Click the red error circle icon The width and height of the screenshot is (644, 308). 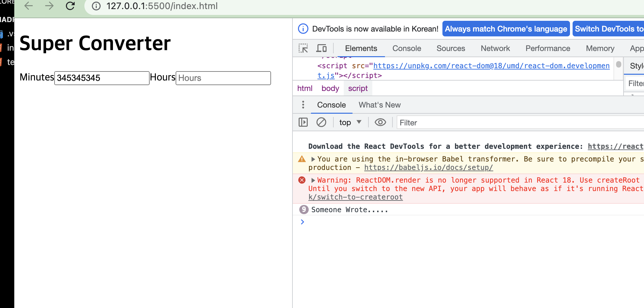[x=302, y=180]
